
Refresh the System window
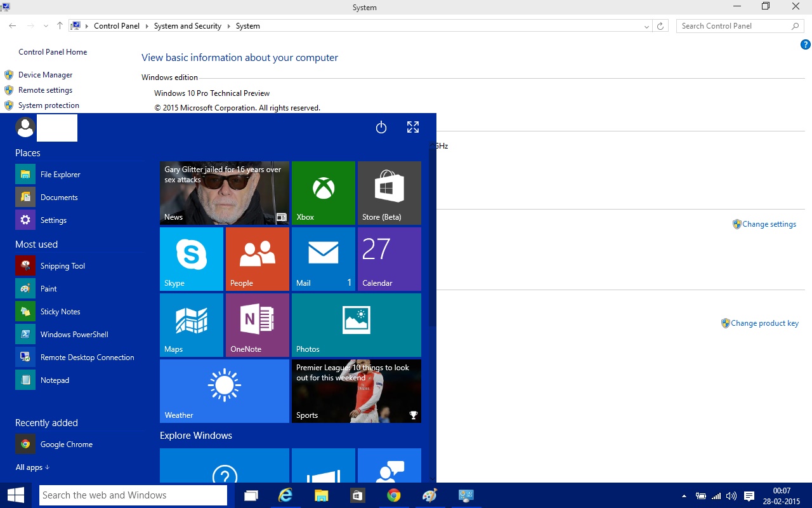(x=660, y=26)
